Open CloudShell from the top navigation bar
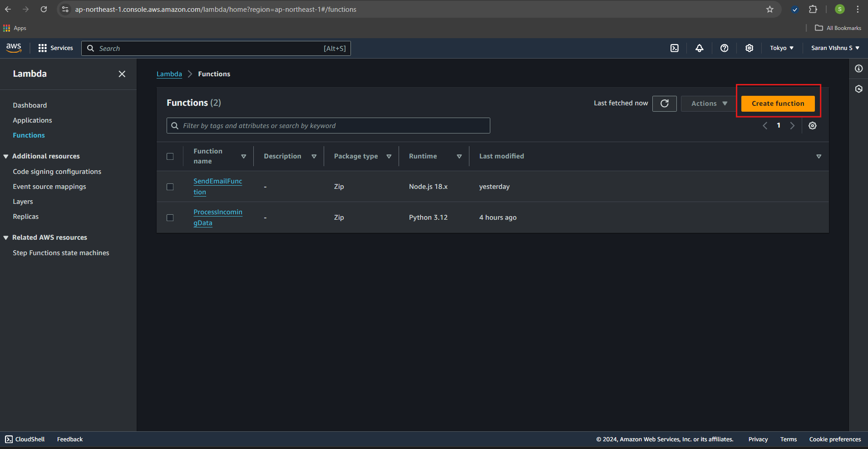Image resolution: width=868 pixels, height=449 pixels. point(675,48)
